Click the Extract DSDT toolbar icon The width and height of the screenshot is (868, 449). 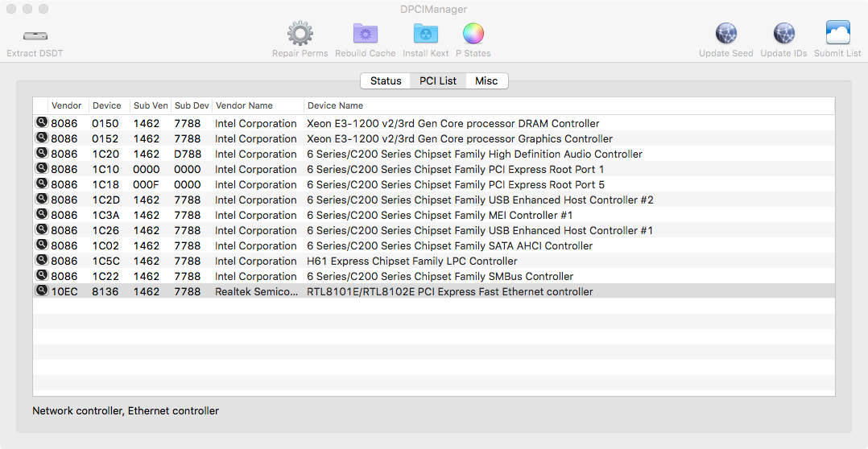35,36
